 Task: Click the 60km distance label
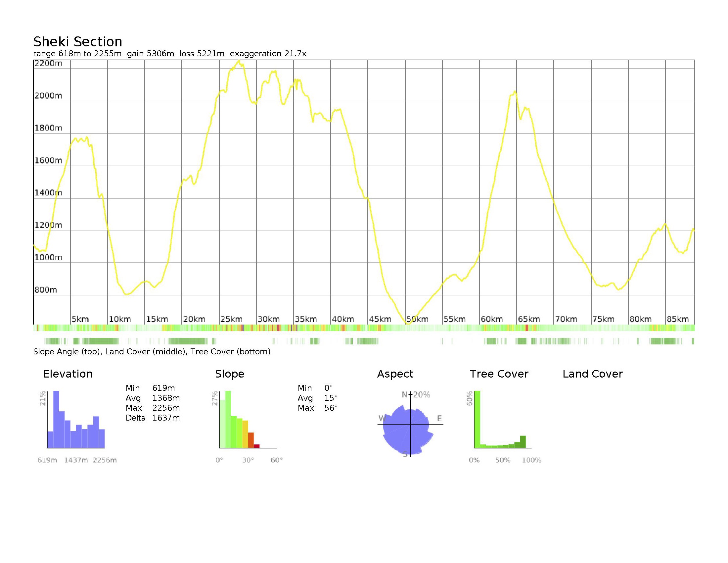pos(492,319)
